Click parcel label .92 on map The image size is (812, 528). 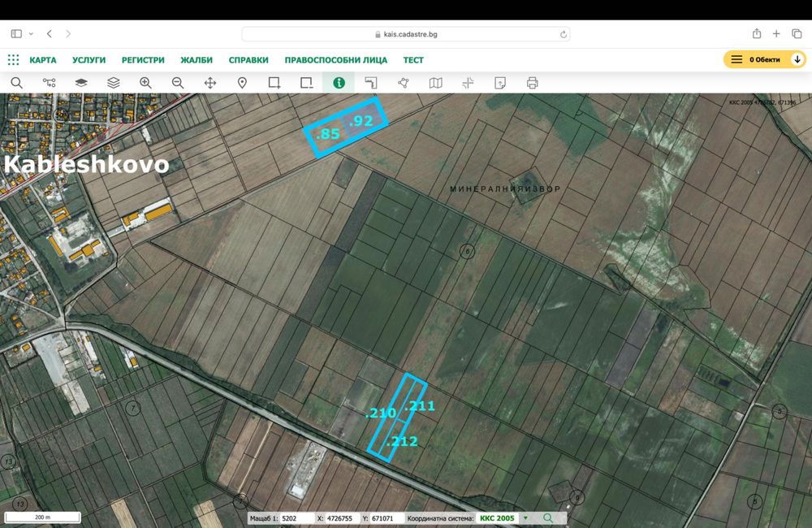click(x=361, y=121)
